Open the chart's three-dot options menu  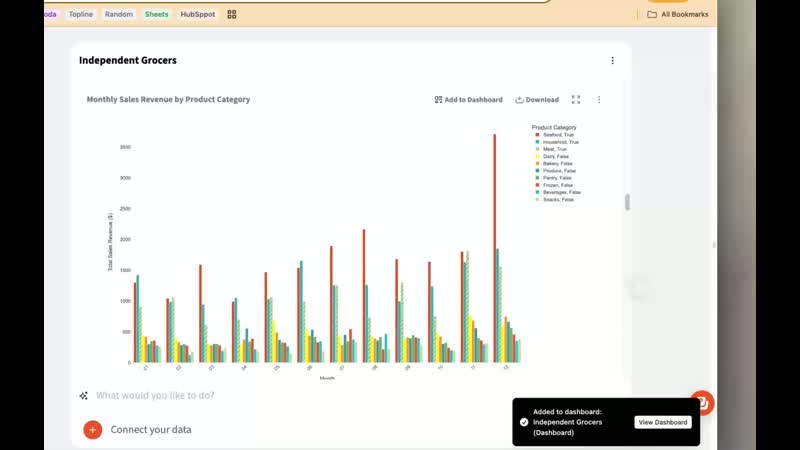[599, 100]
